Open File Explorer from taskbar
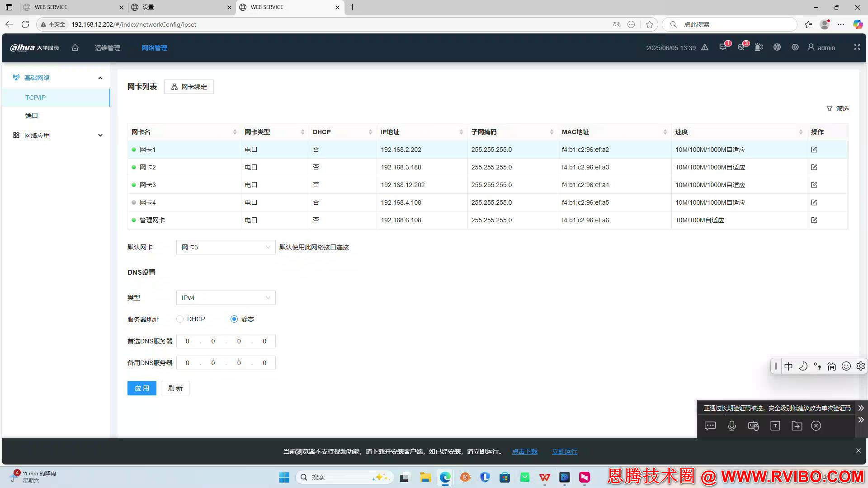Viewport: 868px width, 488px height. click(425, 477)
